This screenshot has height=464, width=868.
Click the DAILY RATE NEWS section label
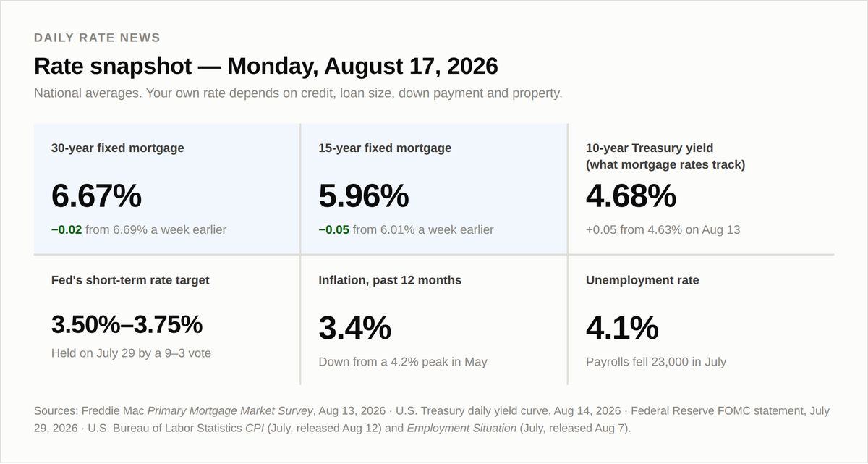(97, 38)
